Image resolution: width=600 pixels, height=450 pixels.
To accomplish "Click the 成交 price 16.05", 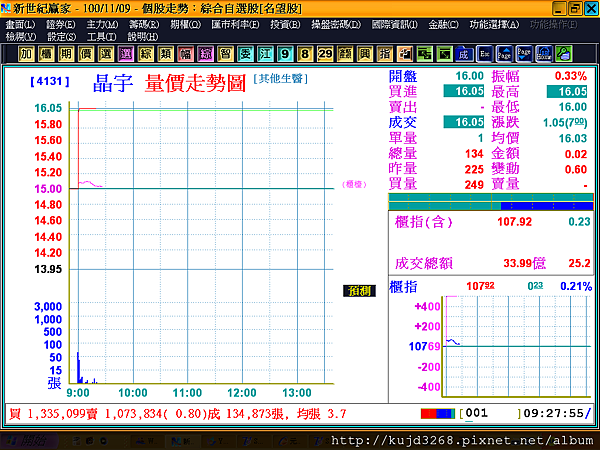I will click(464, 122).
